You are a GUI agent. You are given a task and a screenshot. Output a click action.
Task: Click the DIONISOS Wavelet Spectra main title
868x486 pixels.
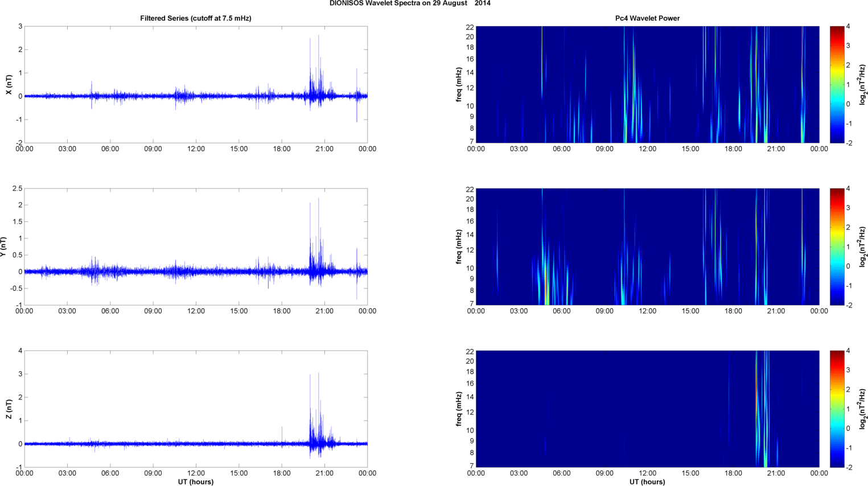[410, 3]
